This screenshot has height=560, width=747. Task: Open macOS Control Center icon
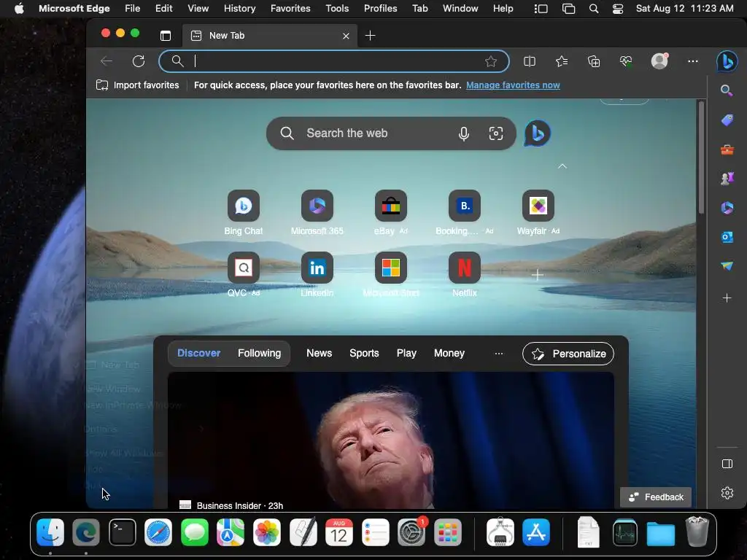tap(618, 9)
